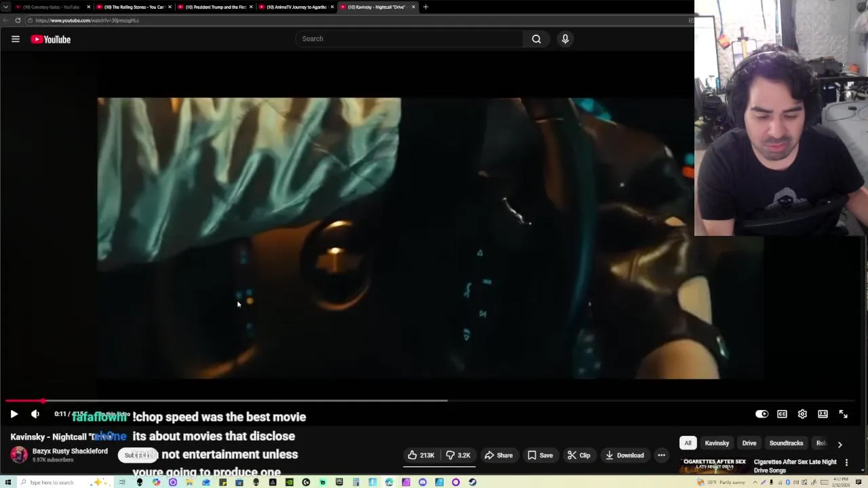Switch to the Cemetery Gates tab
The image size is (868, 488).
[x=52, y=7]
